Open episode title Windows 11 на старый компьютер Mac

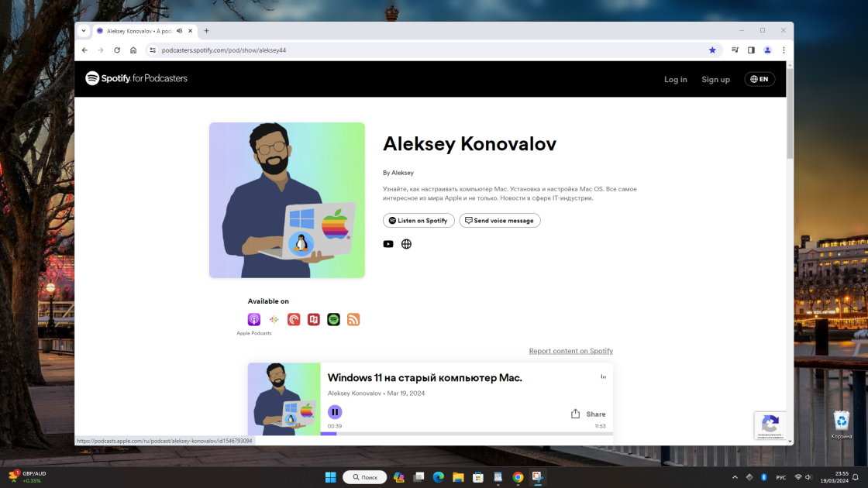pos(425,378)
